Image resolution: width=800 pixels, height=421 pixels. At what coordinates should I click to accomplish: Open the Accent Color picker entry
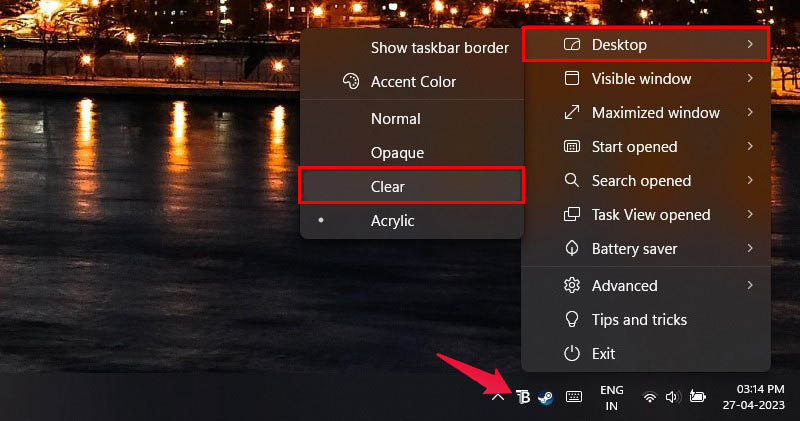(412, 81)
